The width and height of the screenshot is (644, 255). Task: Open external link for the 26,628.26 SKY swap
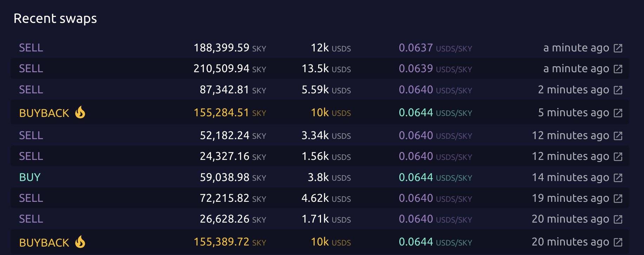[618, 219]
